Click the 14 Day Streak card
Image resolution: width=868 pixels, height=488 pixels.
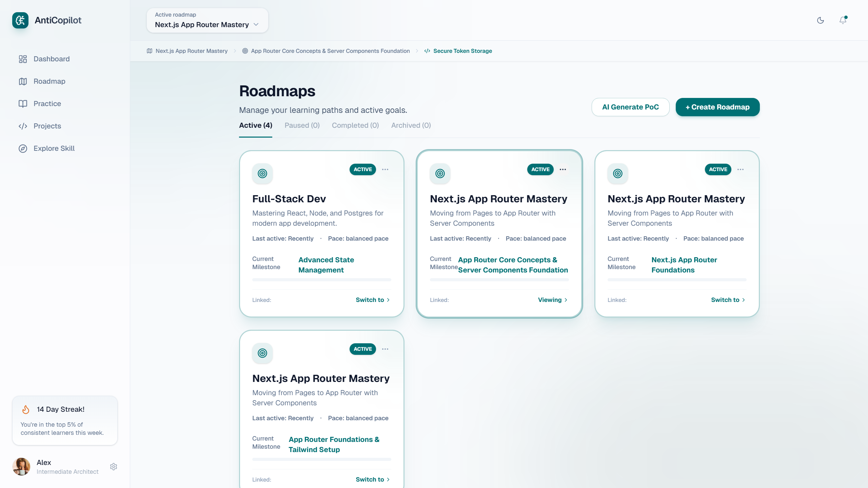pyautogui.click(x=65, y=421)
